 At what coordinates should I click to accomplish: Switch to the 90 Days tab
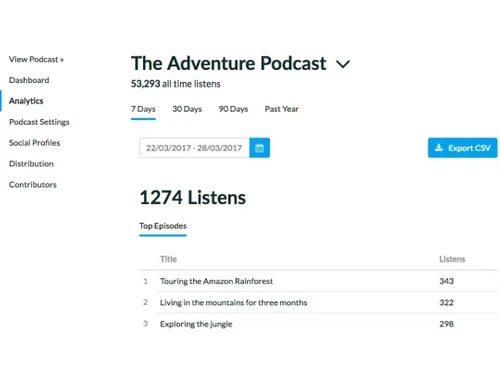pyautogui.click(x=233, y=109)
